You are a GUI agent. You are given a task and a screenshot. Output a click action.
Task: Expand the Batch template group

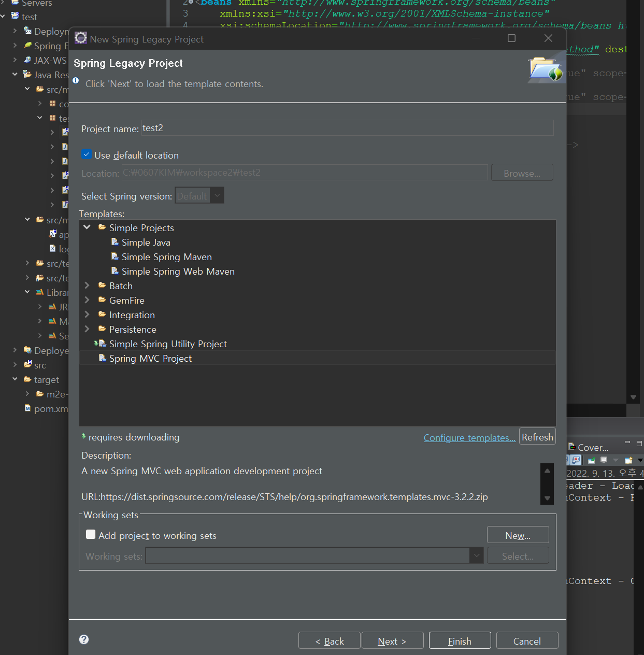coord(87,286)
